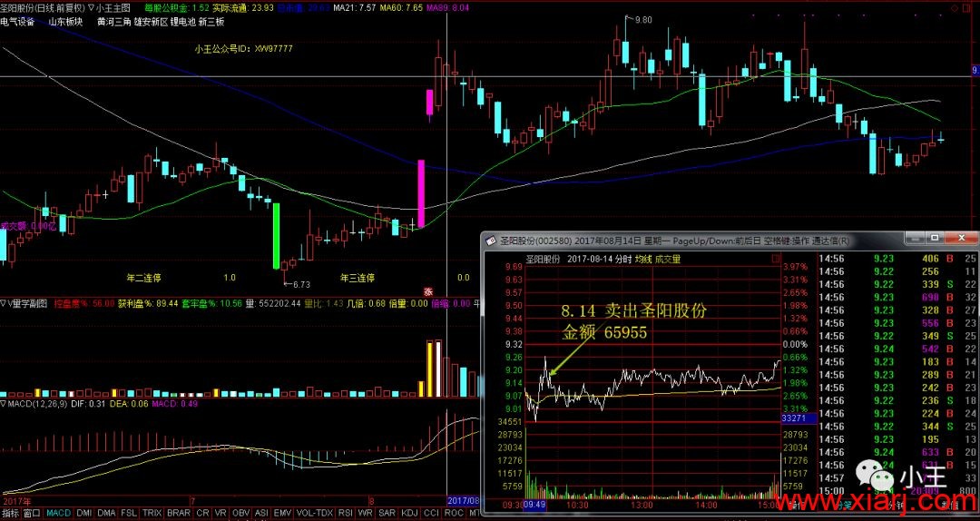Switch to the DMA indicator tab
This screenshot has width=980, height=521.
point(106,513)
